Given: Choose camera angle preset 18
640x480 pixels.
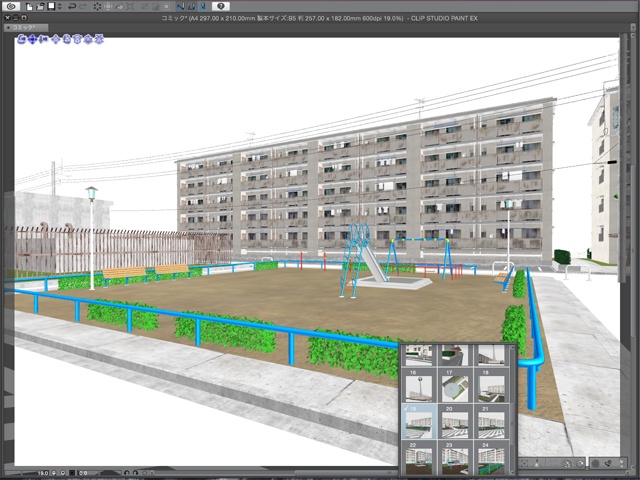Looking at the screenshot, I should pos(491,386).
